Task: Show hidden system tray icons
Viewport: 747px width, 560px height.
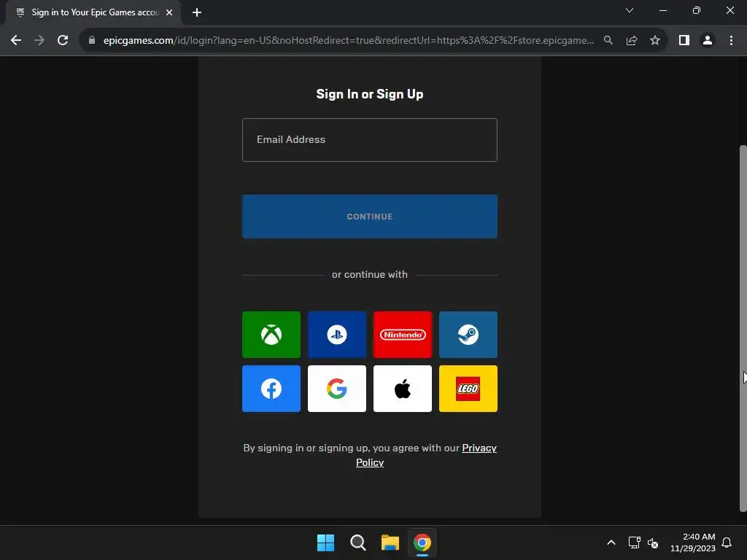Action: coord(611,542)
